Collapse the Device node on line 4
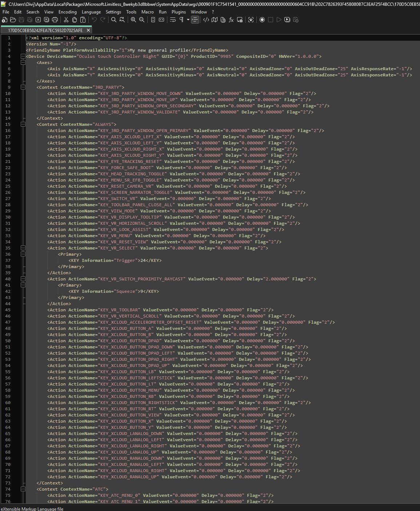 (x=23, y=56)
